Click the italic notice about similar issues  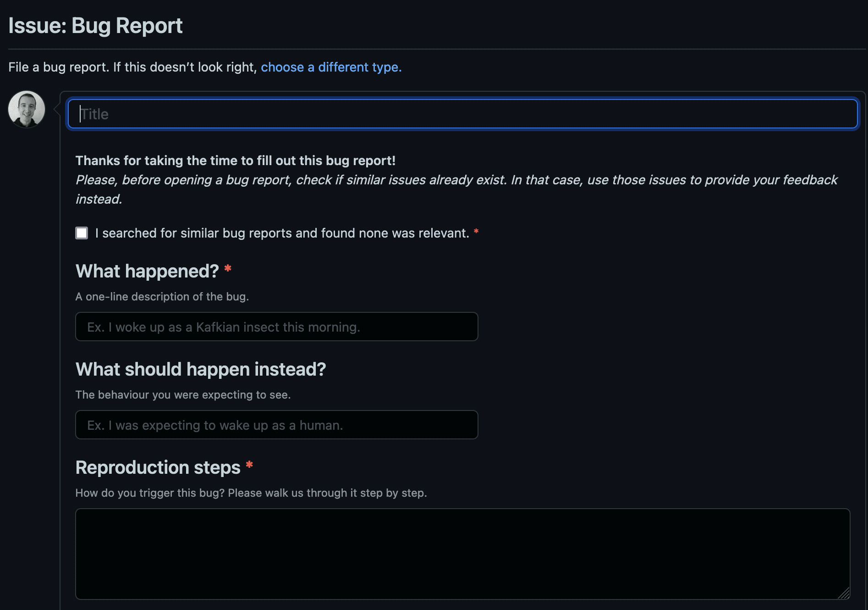[456, 180]
